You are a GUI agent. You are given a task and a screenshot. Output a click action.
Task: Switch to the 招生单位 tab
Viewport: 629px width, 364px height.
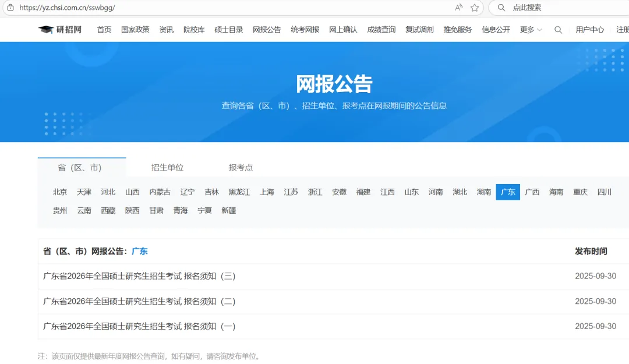167,168
